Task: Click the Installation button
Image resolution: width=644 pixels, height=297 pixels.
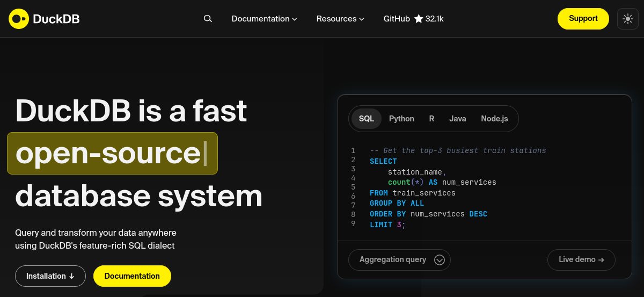Action: [50, 276]
